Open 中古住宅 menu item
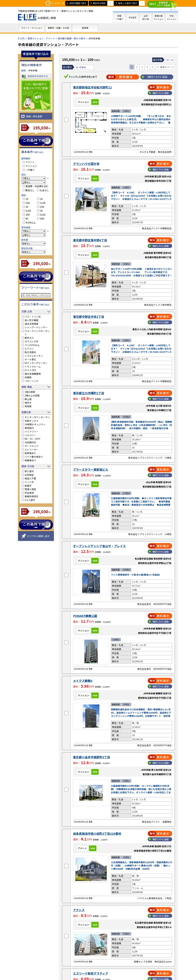 pos(132,17)
